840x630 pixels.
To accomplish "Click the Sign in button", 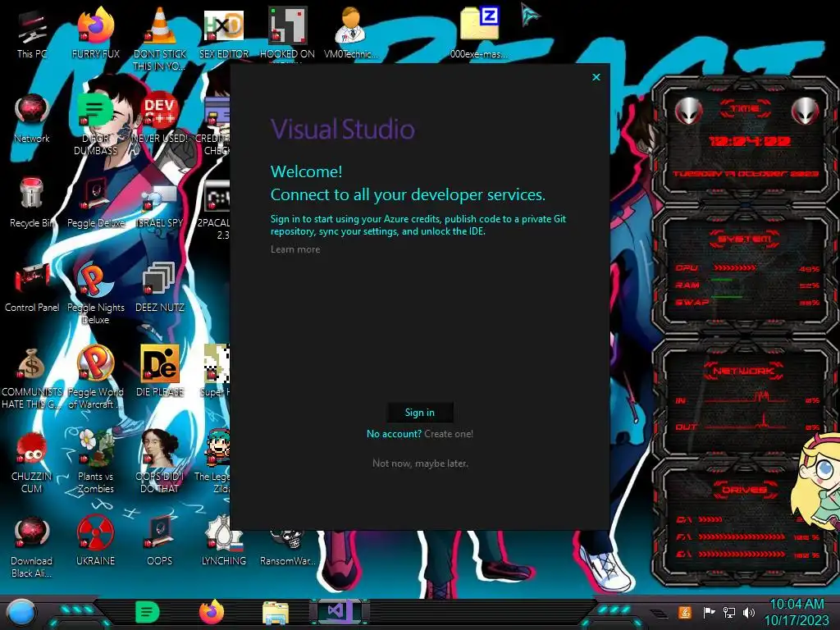I will pyautogui.click(x=420, y=412).
